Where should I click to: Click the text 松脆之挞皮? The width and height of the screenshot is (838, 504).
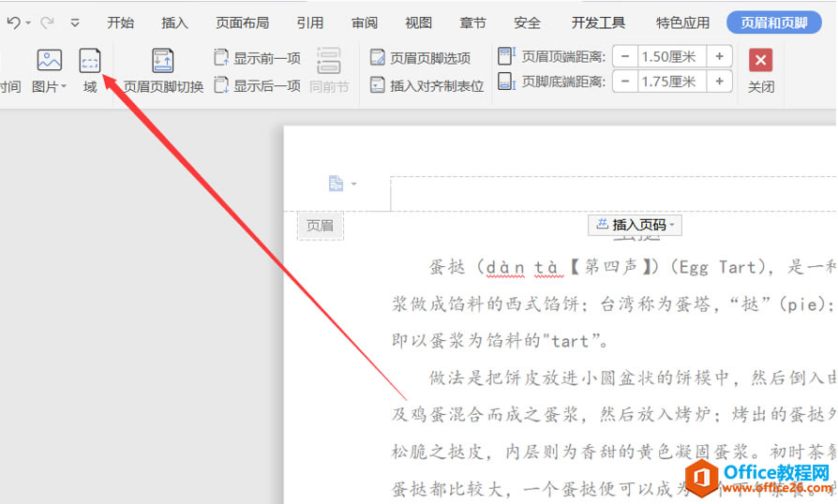[x=437, y=452]
